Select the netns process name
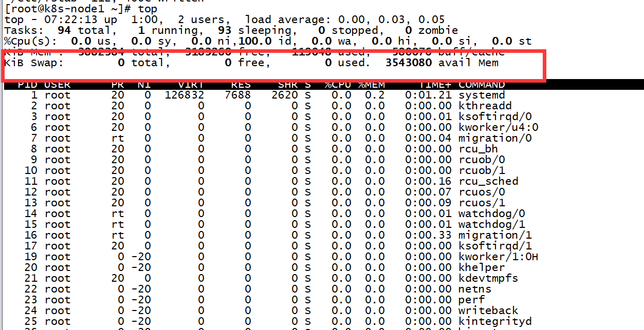Screen dimensions: 644x330 click(x=475, y=289)
